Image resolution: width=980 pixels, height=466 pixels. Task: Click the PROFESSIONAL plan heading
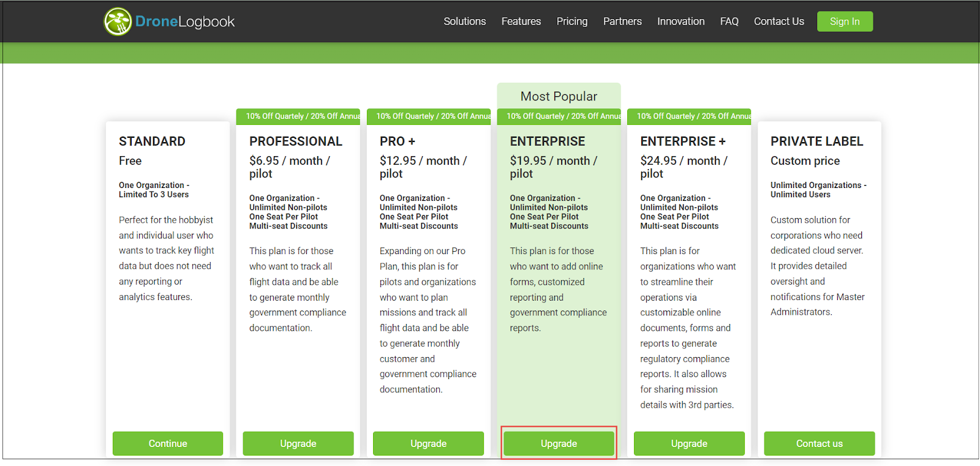296,141
